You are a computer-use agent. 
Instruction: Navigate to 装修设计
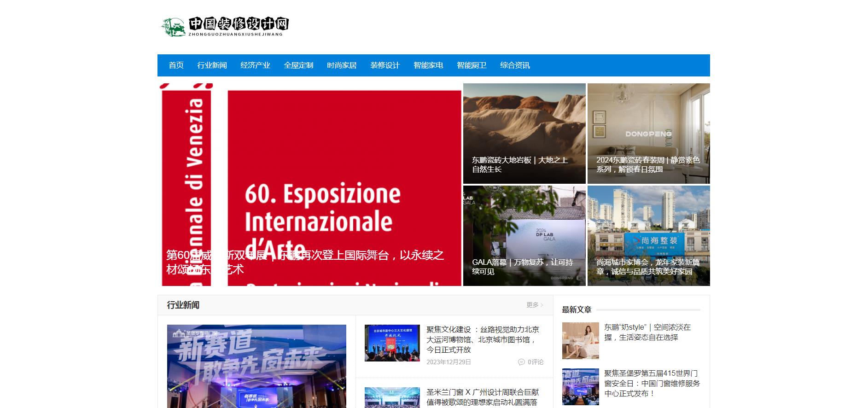coord(385,65)
